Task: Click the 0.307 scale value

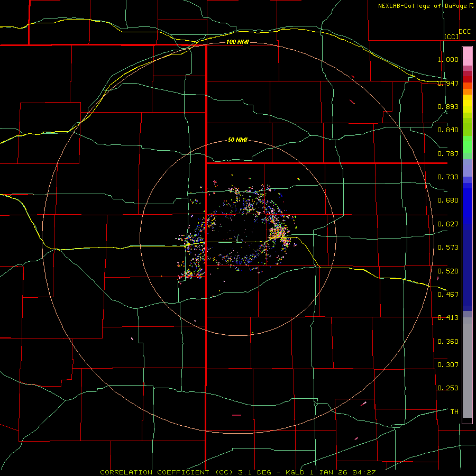Action: tap(448, 365)
